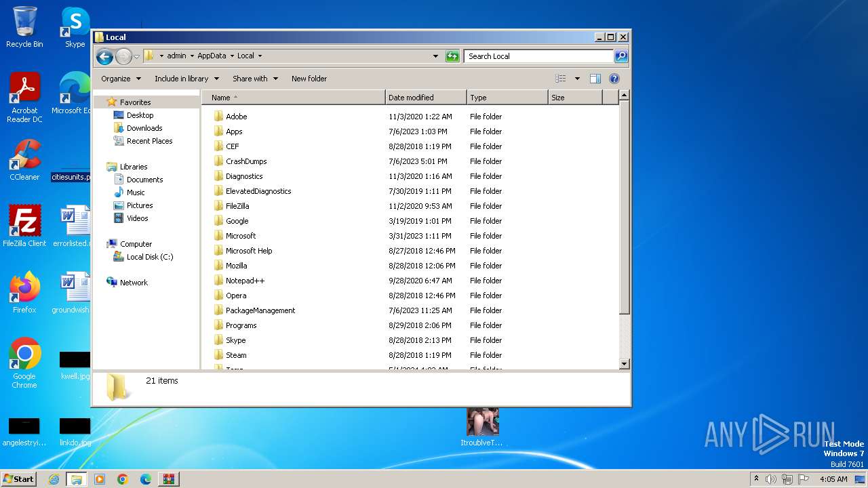Select the Adobe folder
This screenshot has width=868, height=488.
coord(236,117)
